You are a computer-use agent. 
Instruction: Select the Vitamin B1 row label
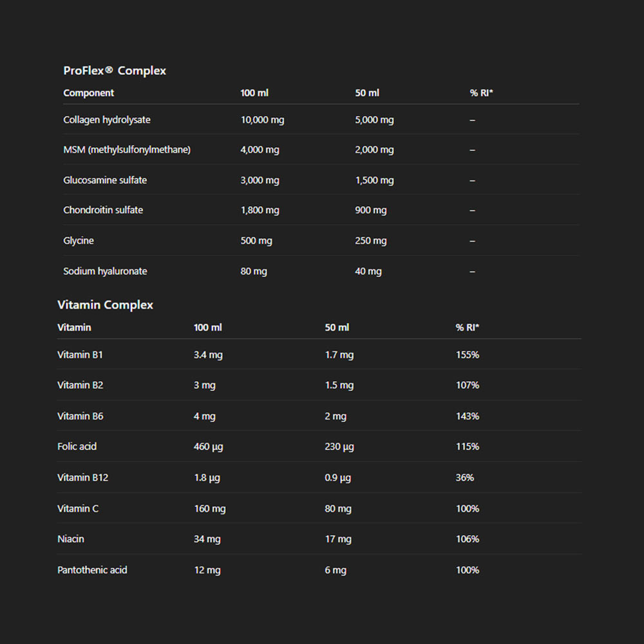(80, 355)
